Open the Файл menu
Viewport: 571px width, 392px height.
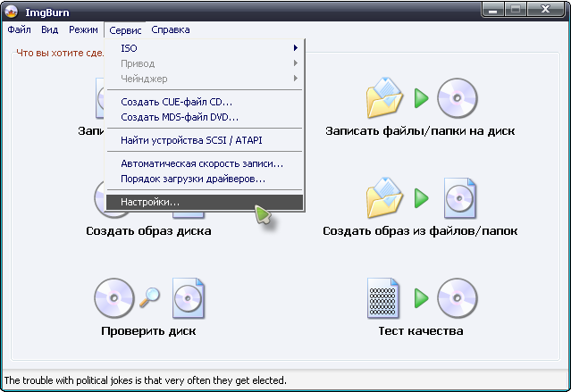19,29
